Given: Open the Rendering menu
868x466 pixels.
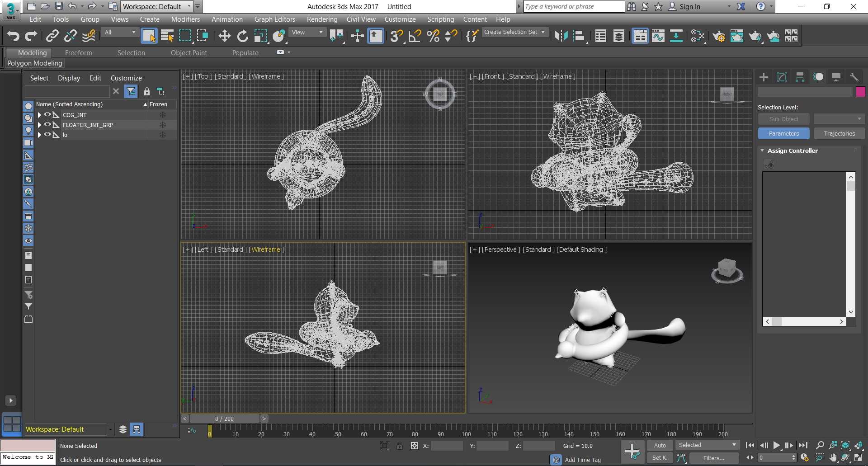Looking at the screenshot, I should [322, 19].
